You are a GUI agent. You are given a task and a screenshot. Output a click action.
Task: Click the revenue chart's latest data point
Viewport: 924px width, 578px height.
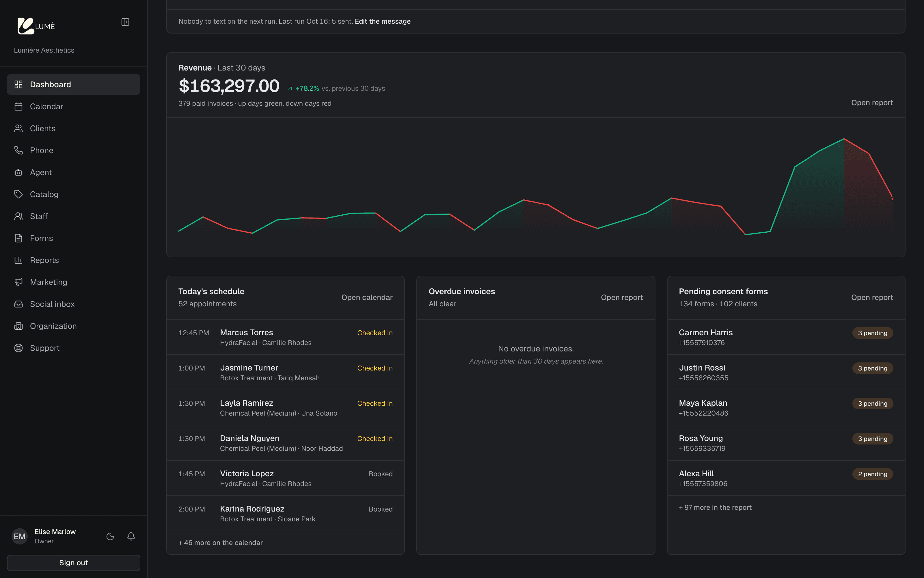(892, 199)
